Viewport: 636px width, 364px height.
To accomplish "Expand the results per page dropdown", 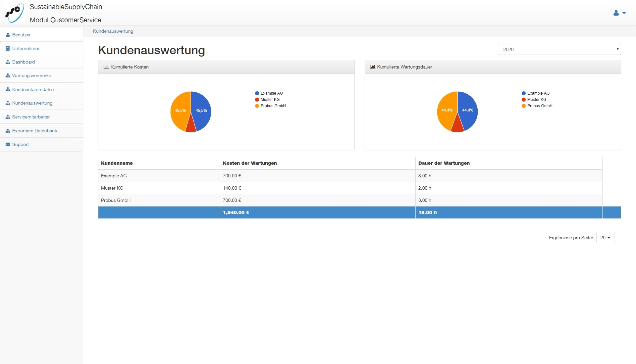I will pos(605,238).
